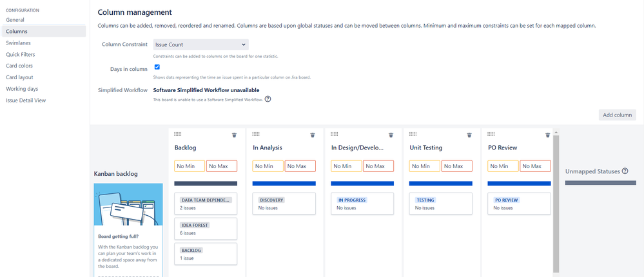The width and height of the screenshot is (644, 277).
Task: Select the IN PROGRESS status card
Action: tap(363, 204)
